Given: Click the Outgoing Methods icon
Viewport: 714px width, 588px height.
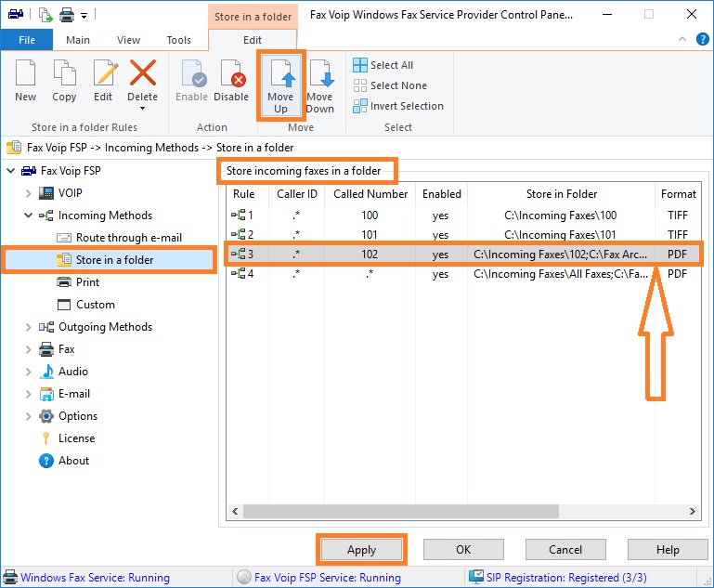Looking at the screenshot, I should coord(46,327).
